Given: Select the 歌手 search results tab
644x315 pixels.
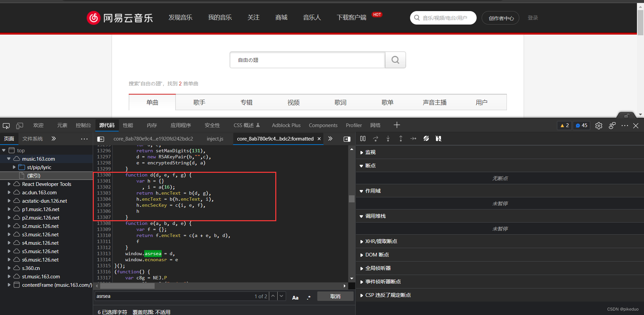Looking at the screenshot, I should coord(199,103).
